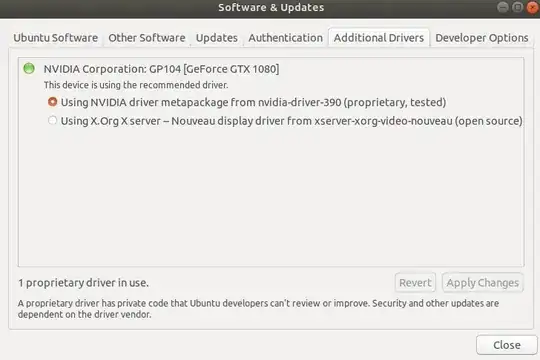Switch to the Other Software tab
Image resolution: width=540 pixels, height=360 pixels.
pyautogui.click(x=147, y=38)
